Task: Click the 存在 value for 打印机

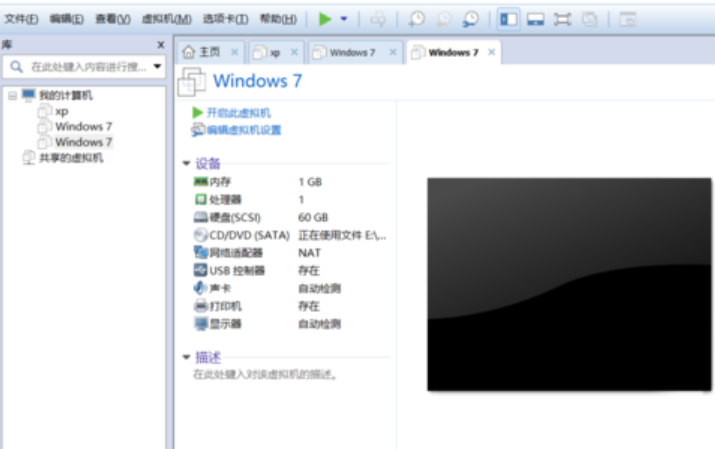Action: click(x=309, y=306)
